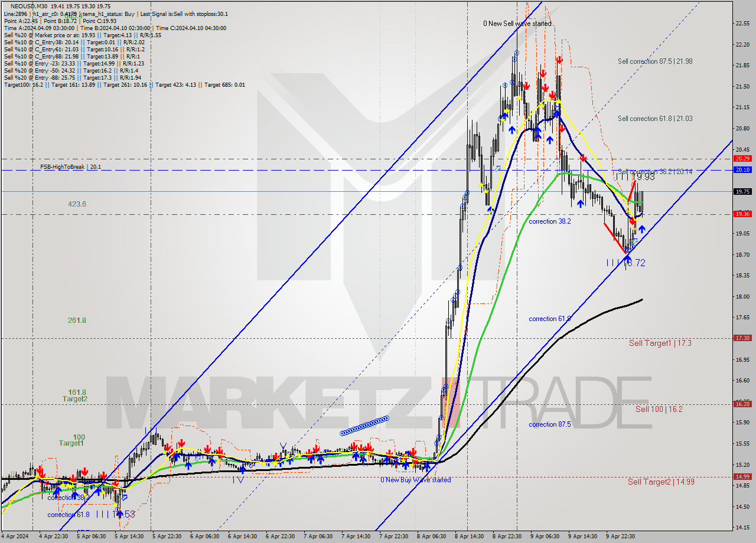Screen dimensions: 756x543
Task: Select the '6 Apr 14:30' time axis label
Action: pyautogui.click(x=242, y=537)
